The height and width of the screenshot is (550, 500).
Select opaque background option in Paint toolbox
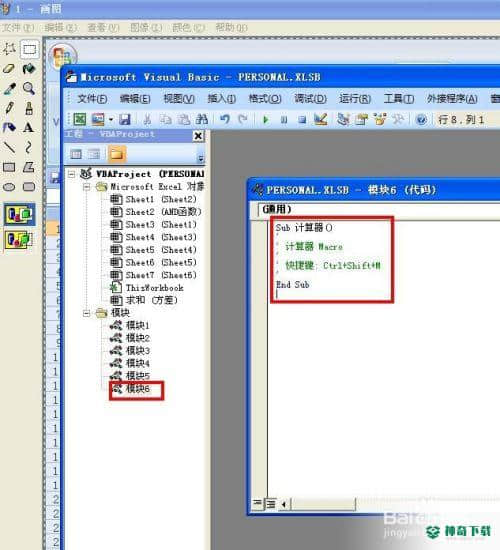pos(20,214)
